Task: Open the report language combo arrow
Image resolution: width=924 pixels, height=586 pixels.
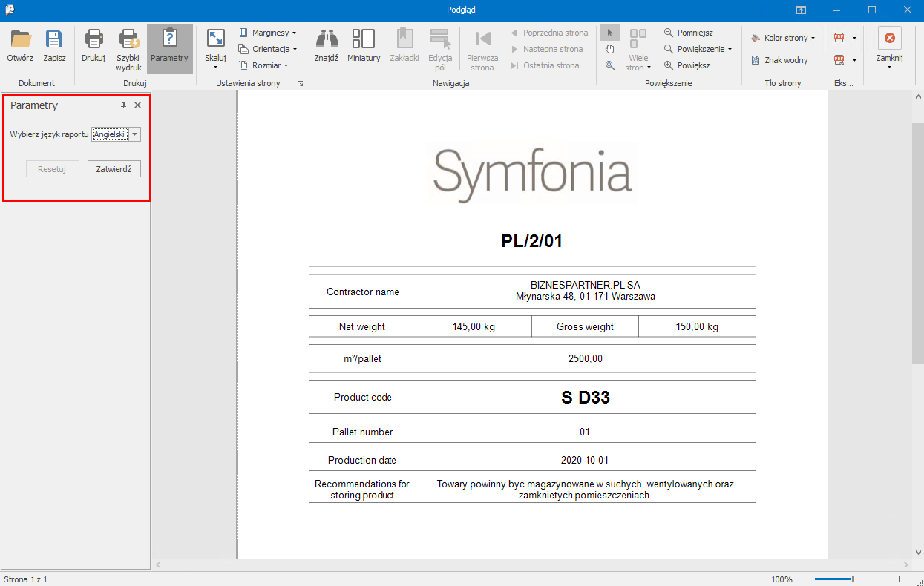Action: (135, 134)
